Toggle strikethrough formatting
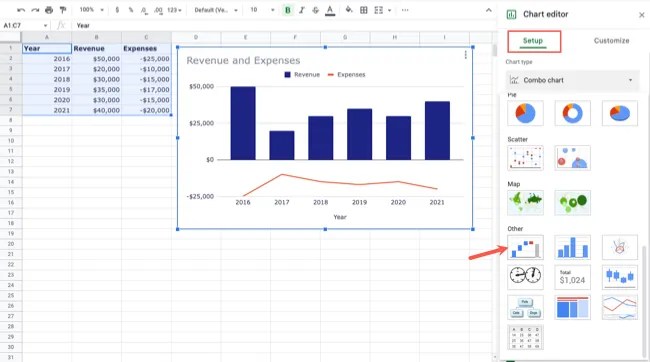This screenshot has height=362, width=650. (315, 10)
